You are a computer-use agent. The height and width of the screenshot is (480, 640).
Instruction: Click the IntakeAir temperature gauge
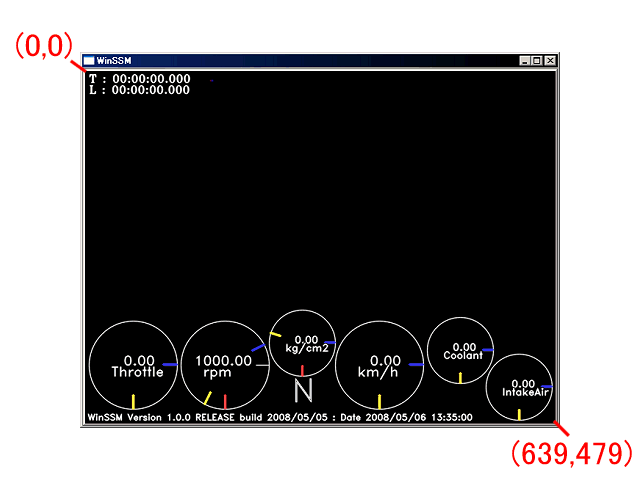[520, 387]
